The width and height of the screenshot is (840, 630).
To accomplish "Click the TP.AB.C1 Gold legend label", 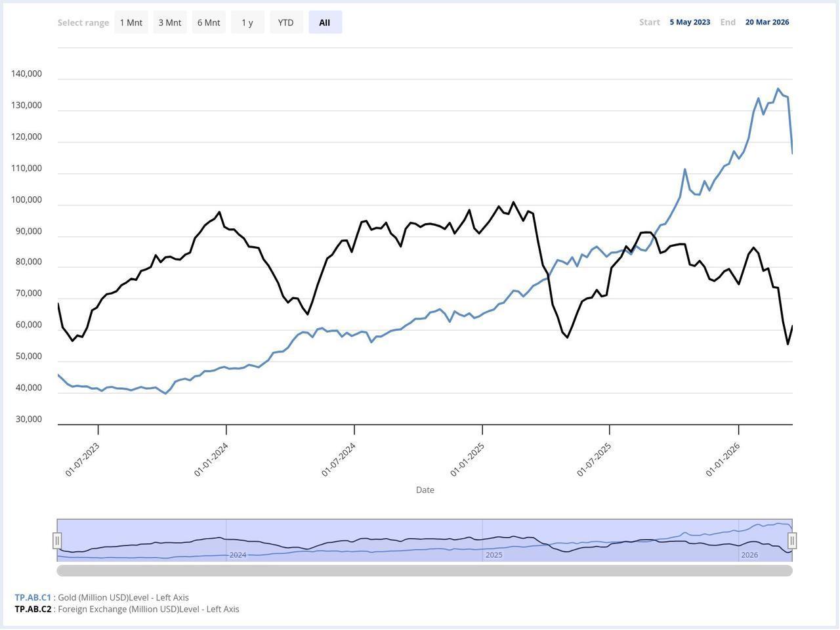I will point(33,597).
